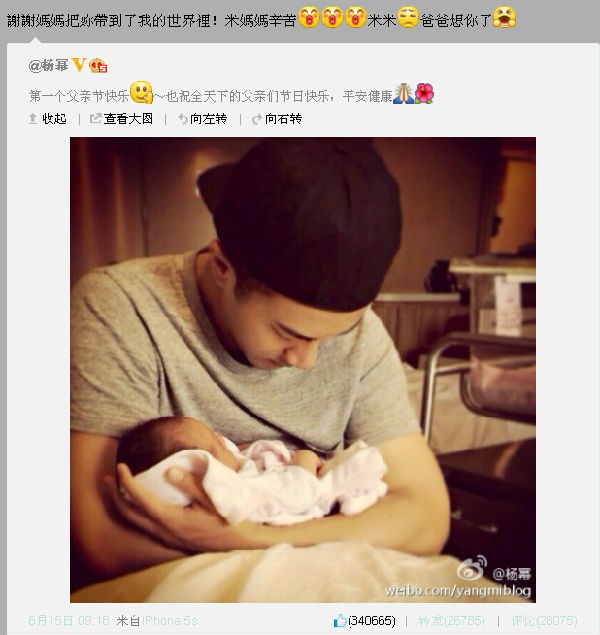Click the red flower emoji

coord(424,93)
